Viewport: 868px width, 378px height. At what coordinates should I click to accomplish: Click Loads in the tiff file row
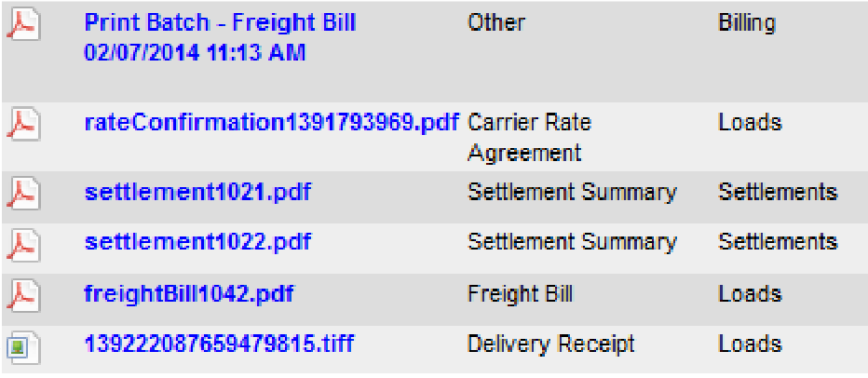750,344
